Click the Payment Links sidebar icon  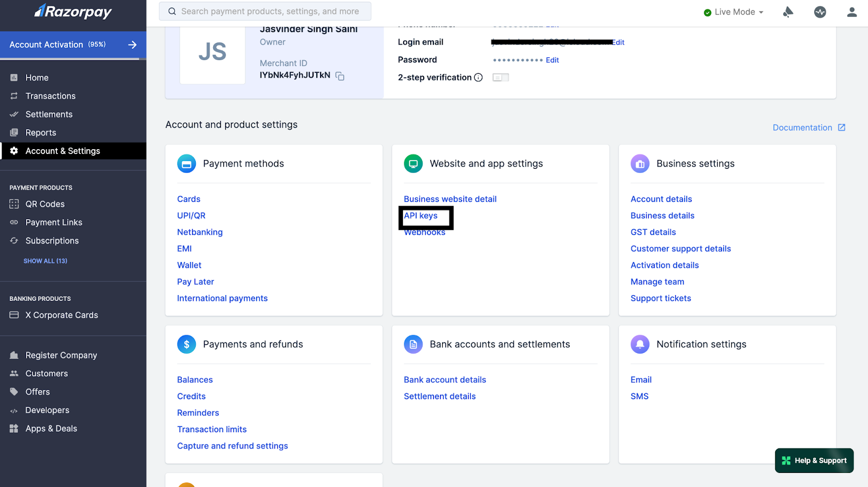14,222
